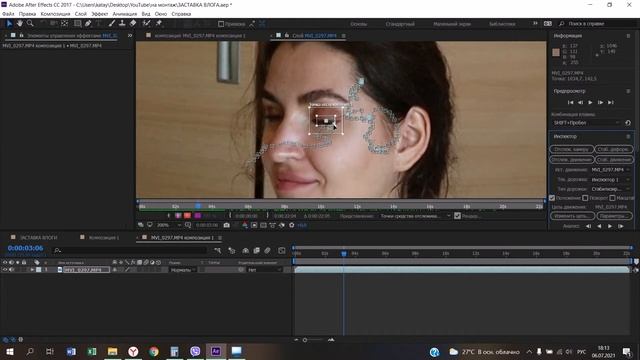Screen dimensions: 640x360
Task: Click the Отслеж. камеру button
Action: pyautogui.click(x=571, y=149)
